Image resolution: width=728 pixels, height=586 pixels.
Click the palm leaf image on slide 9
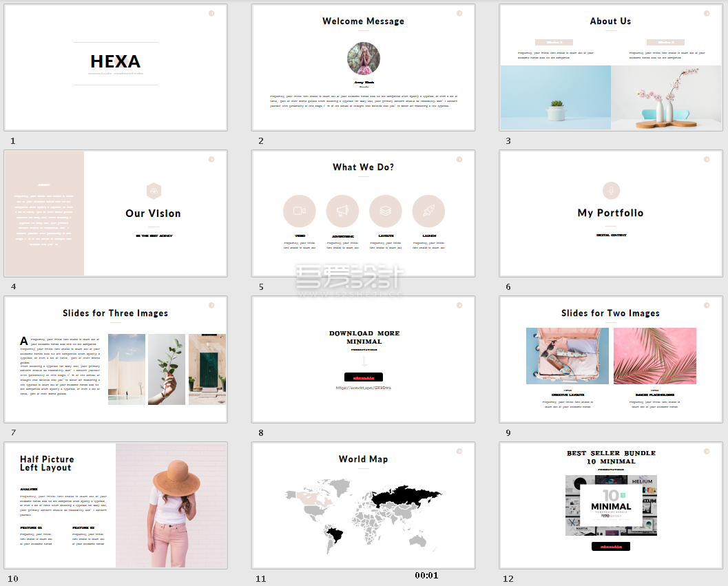coord(654,355)
